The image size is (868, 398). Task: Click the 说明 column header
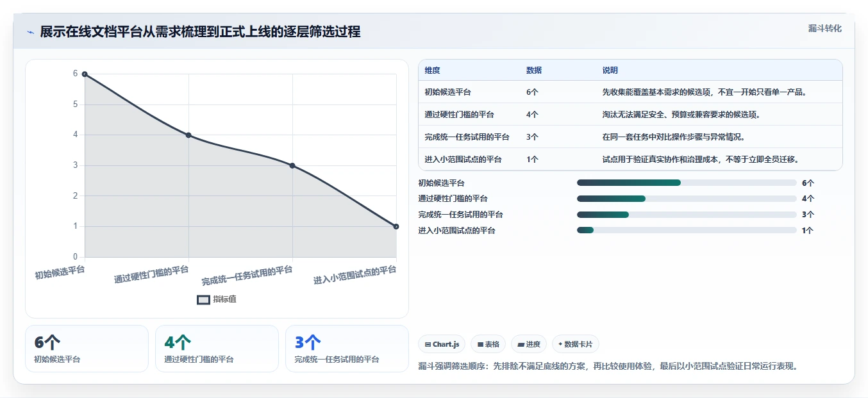click(610, 70)
